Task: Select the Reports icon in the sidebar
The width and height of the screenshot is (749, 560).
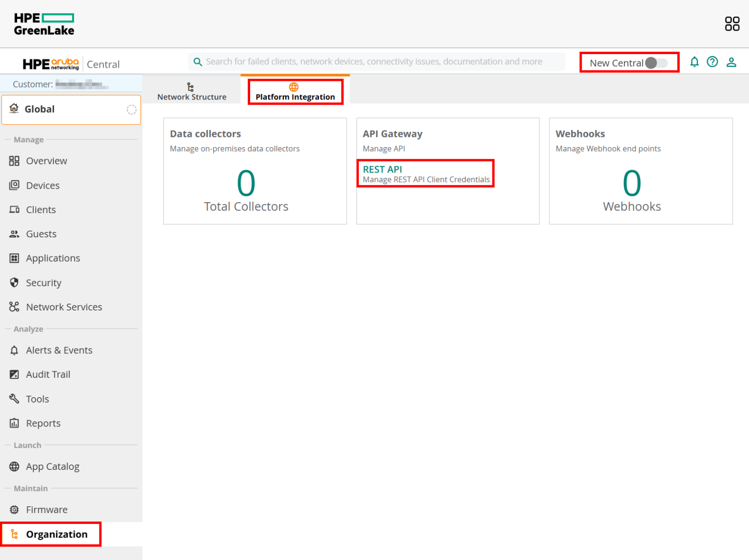Action: pyautogui.click(x=14, y=423)
